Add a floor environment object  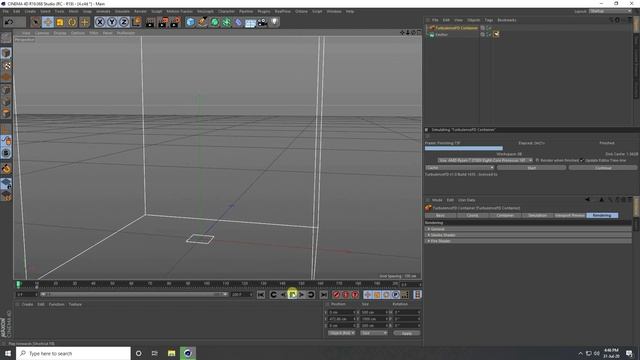click(x=250, y=22)
